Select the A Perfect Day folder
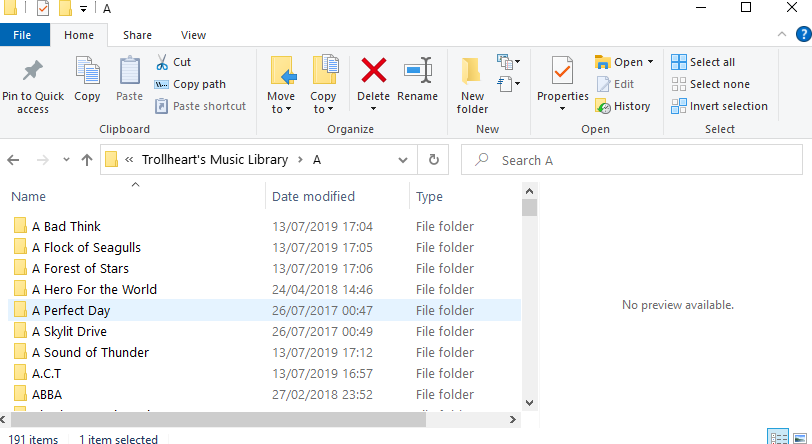 pos(264,310)
